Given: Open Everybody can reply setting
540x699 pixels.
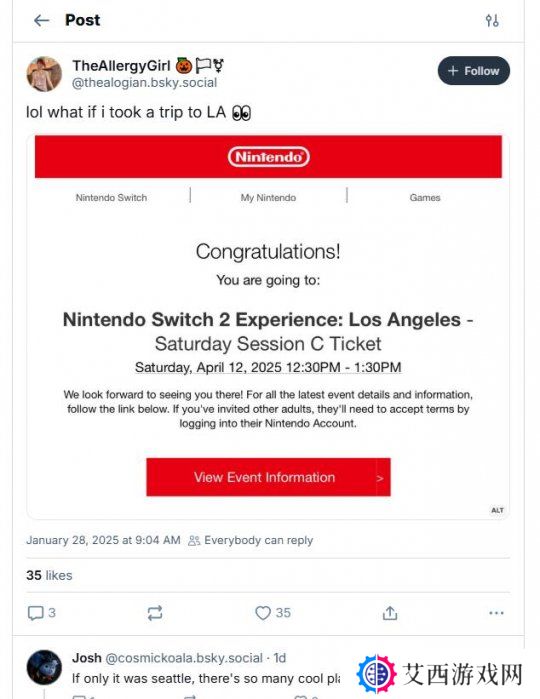Looking at the screenshot, I should click(x=251, y=540).
